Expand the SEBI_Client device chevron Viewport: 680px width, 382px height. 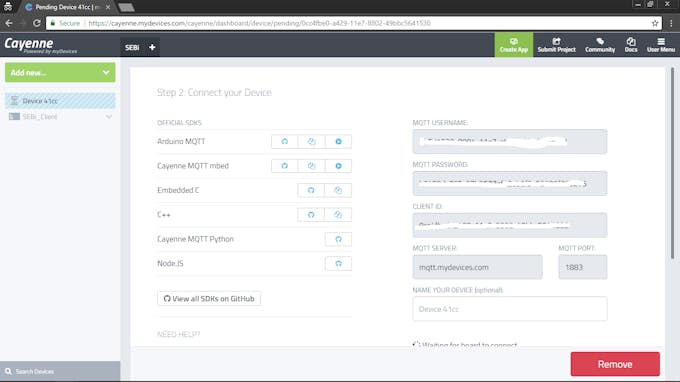(x=109, y=117)
